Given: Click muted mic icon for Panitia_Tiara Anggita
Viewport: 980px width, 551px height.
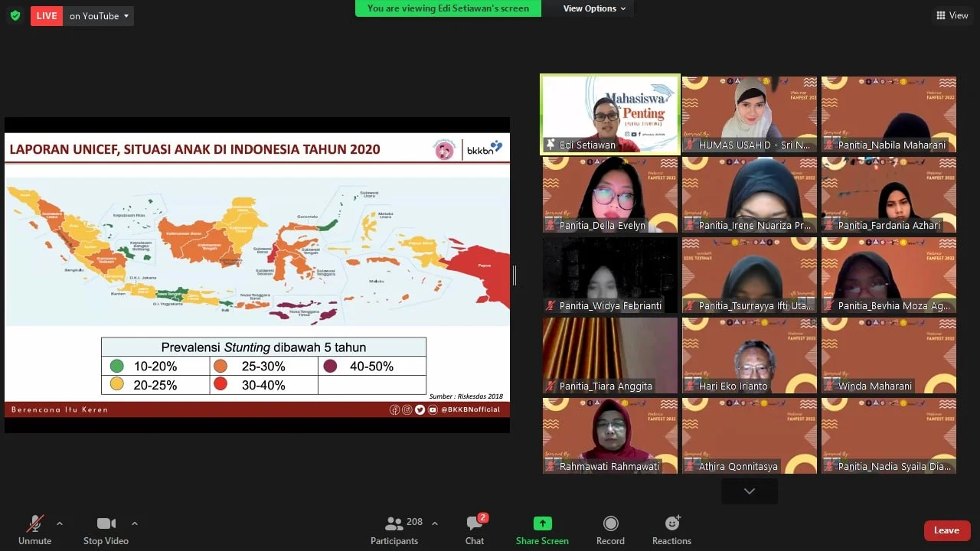Looking at the screenshot, I should tap(550, 386).
